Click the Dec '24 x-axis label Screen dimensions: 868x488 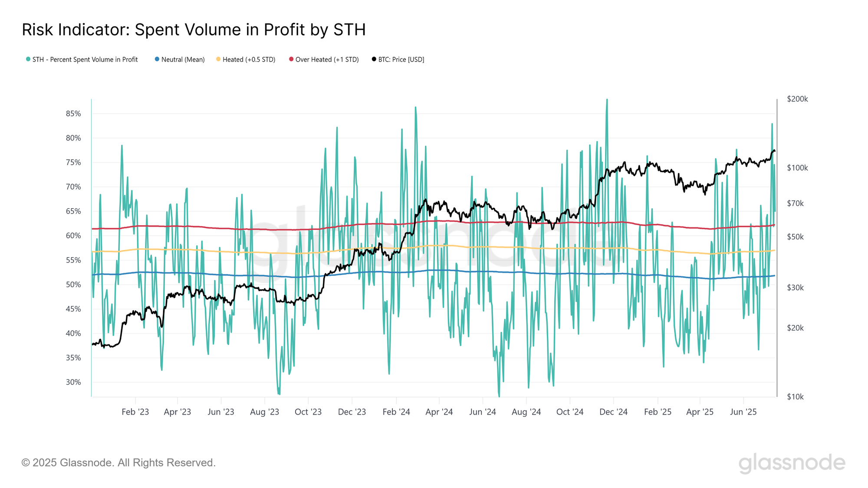tap(613, 412)
